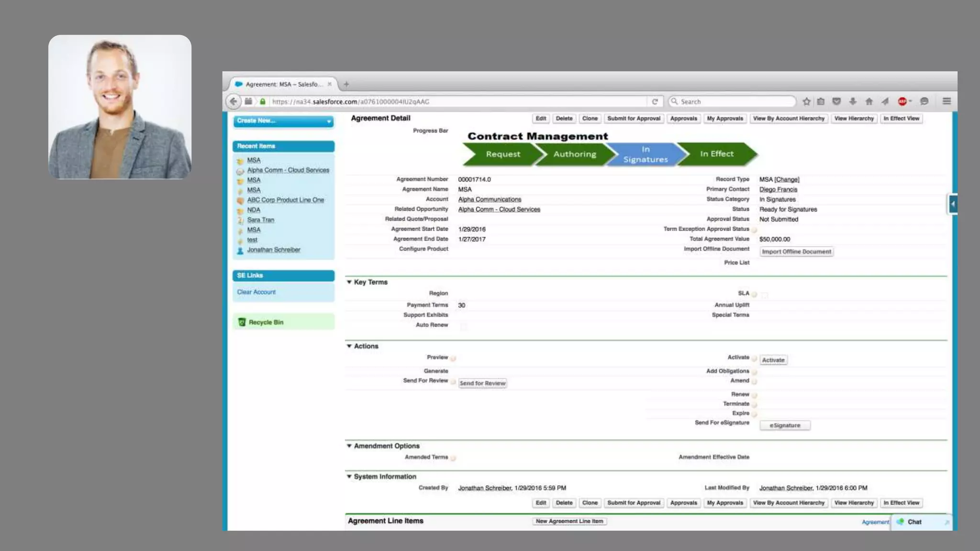Viewport: 980px width, 551px height.
Task: Toggle the SLA checkbox
Action: point(764,295)
